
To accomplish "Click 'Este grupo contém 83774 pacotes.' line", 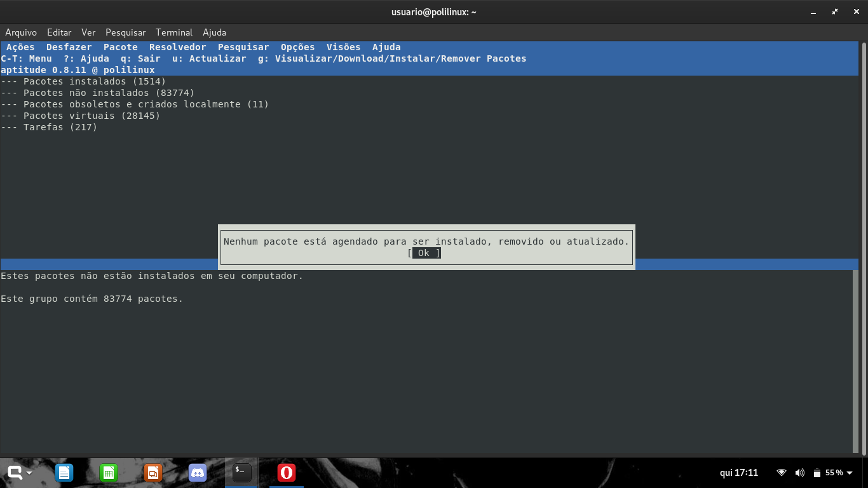I will [x=92, y=299].
